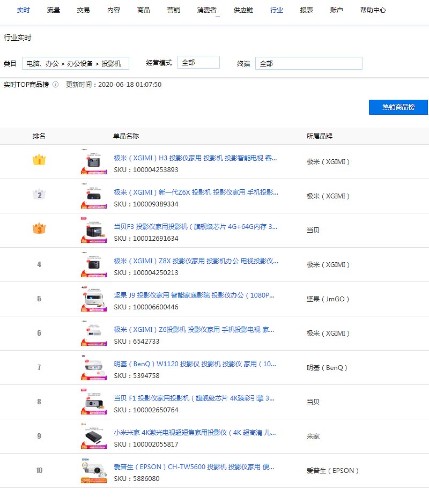This screenshot has width=429, height=504.
Task: Click the silver crown rank 2 icon
Action: pos(39,194)
